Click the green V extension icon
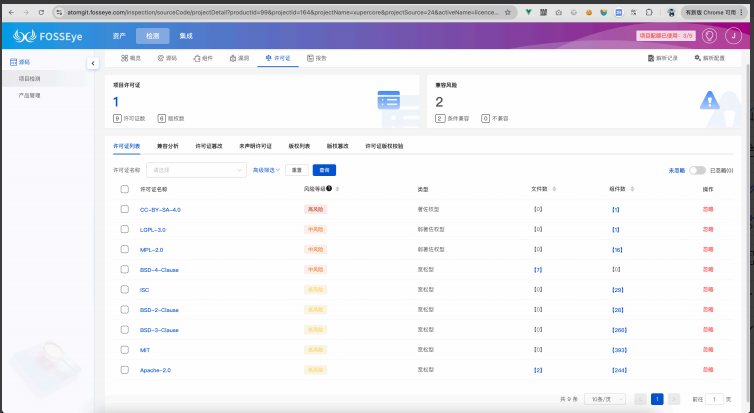Image resolution: width=754 pixels, height=413 pixels. click(528, 13)
